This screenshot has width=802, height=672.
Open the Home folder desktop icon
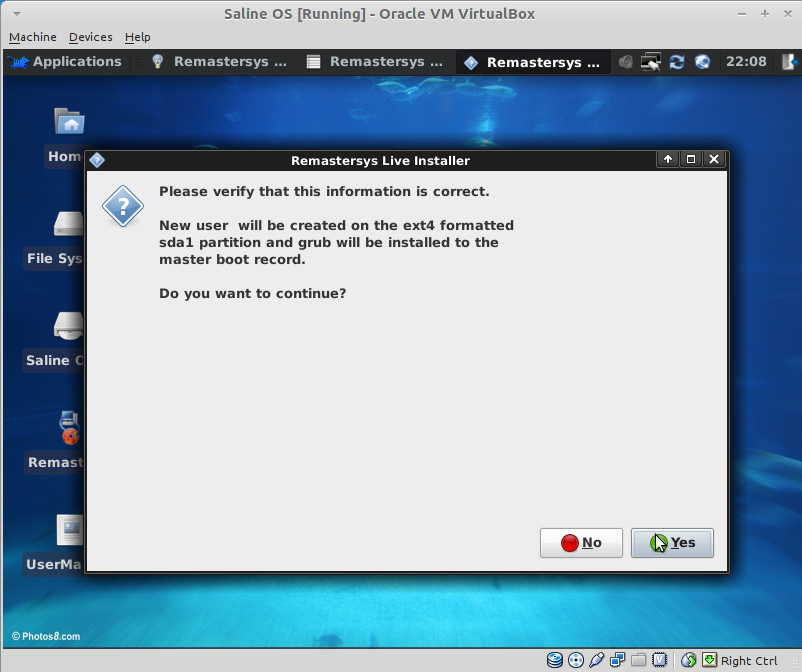click(69, 121)
